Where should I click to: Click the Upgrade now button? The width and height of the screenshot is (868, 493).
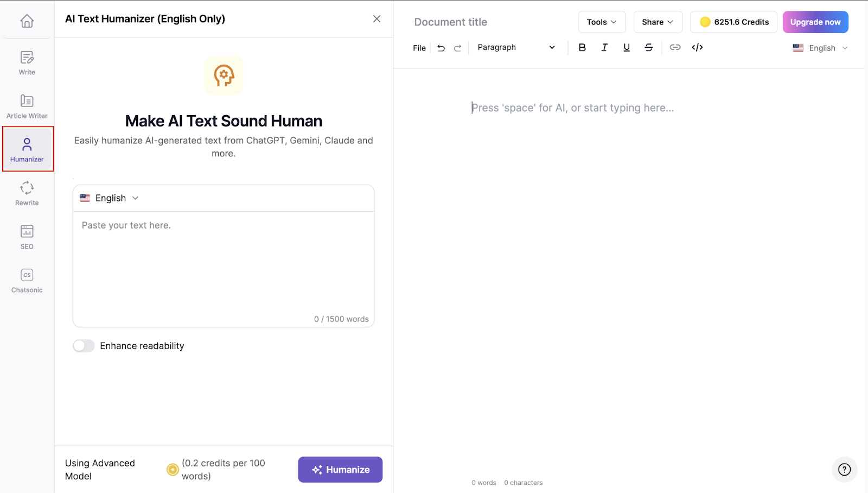[x=815, y=22]
